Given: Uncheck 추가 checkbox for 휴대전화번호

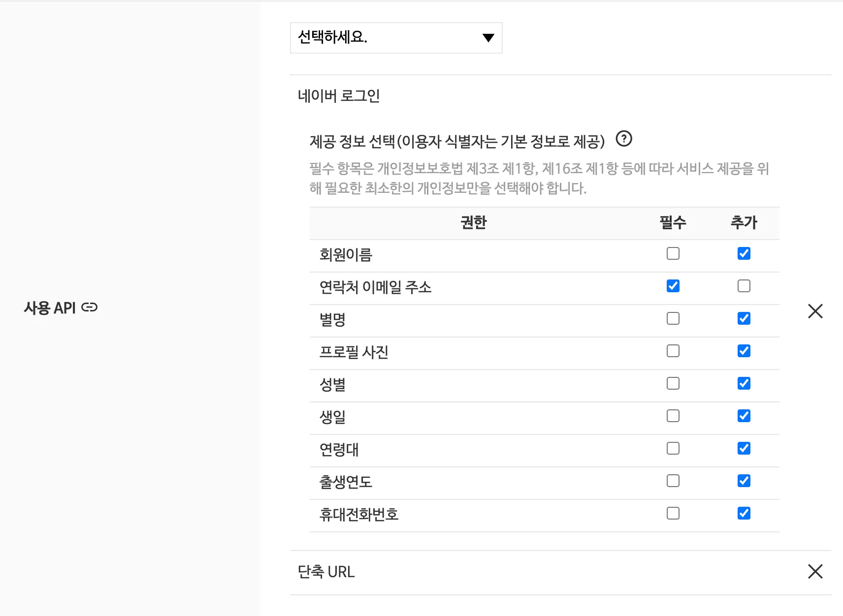Looking at the screenshot, I should [744, 513].
